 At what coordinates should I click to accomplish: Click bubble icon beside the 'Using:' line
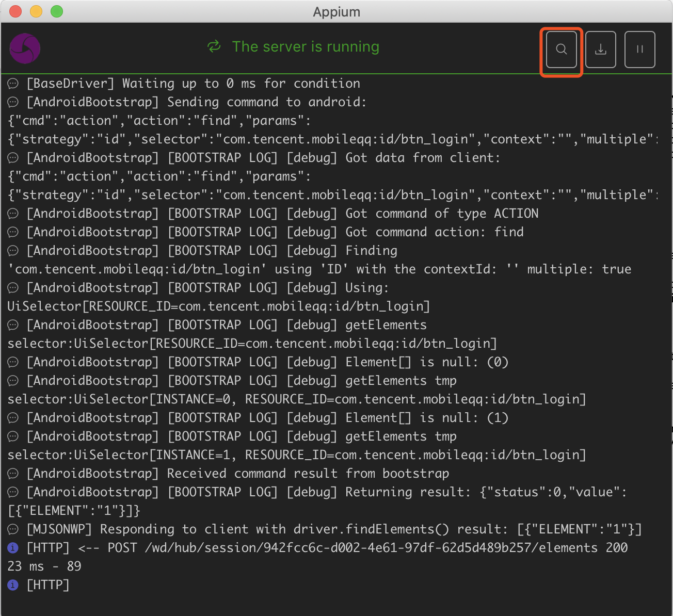coord(13,288)
